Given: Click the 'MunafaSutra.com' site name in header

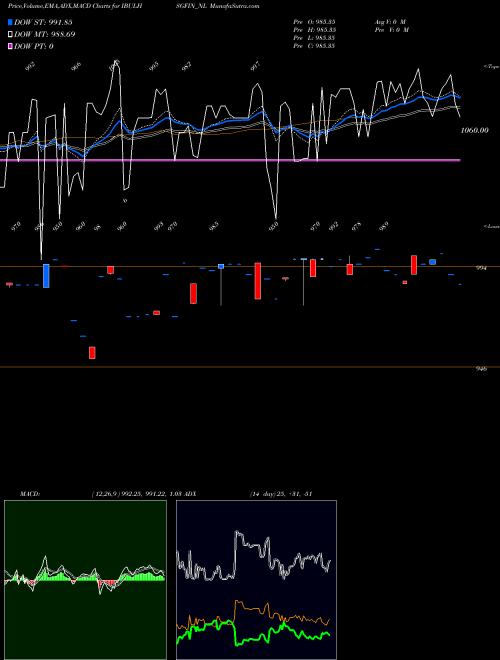Looking at the screenshot, I should click(235, 6).
